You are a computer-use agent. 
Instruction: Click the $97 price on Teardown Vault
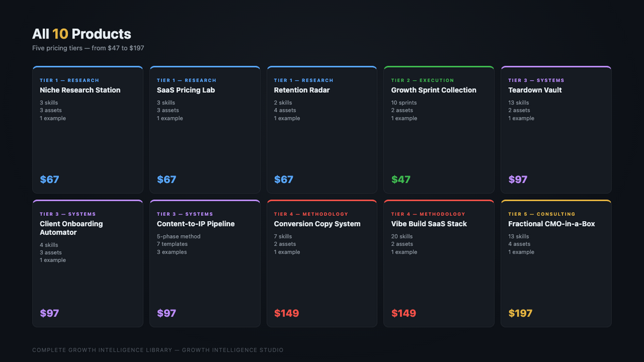pos(518,179)
